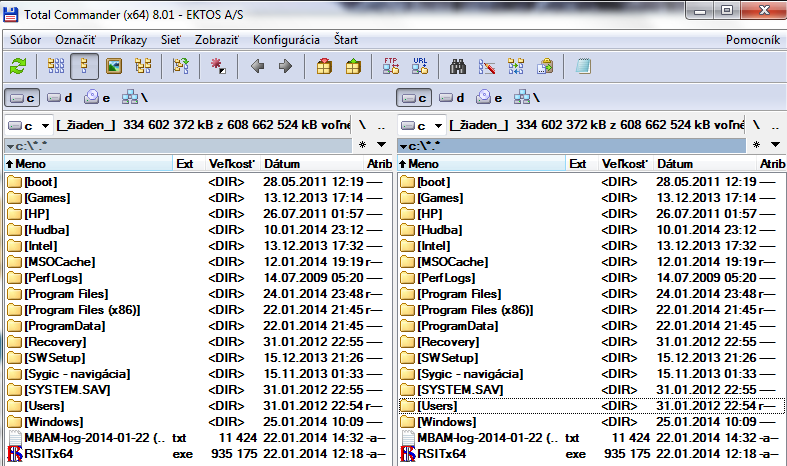787x466 pixels.
Task: Select optical drive e in right panel
Action: tap(489, 98)
